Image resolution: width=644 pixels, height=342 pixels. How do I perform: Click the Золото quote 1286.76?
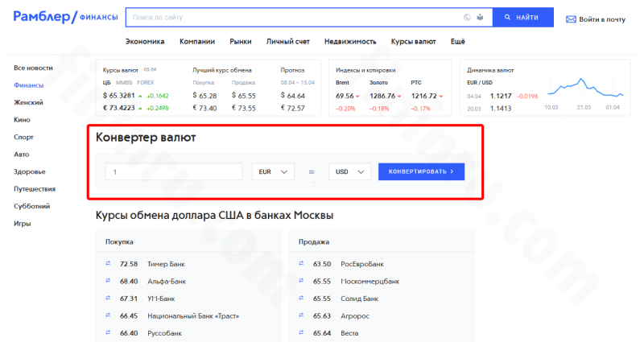(x=382, y=96)
